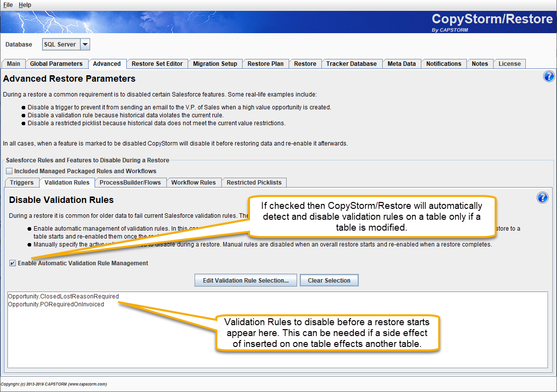Open the Help menu

pyautogui.click(x=25, y=5)
